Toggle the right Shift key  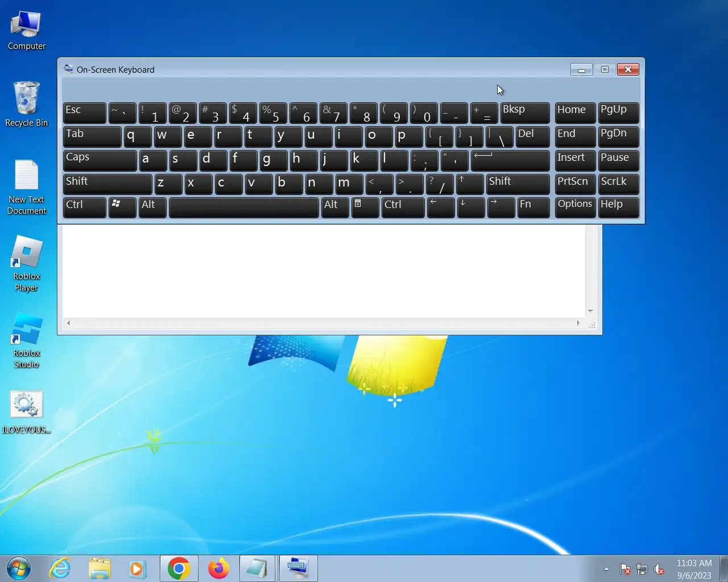(518, 184)
